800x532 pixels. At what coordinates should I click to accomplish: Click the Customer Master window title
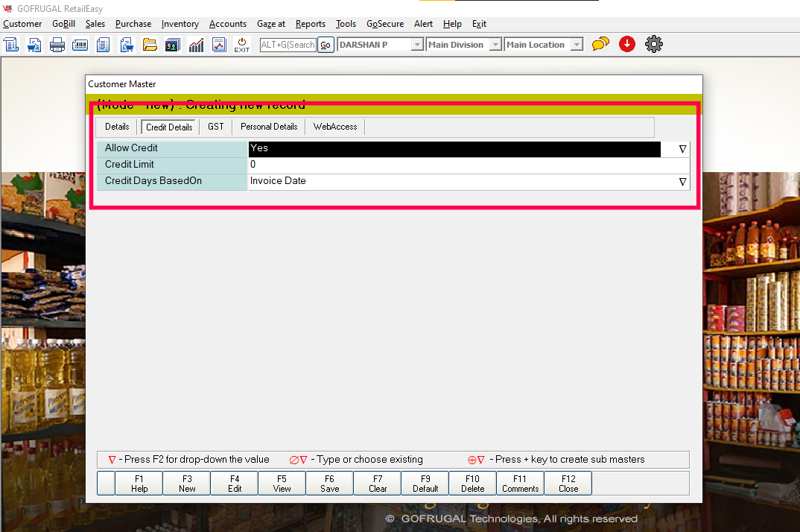tap(122, 84)
